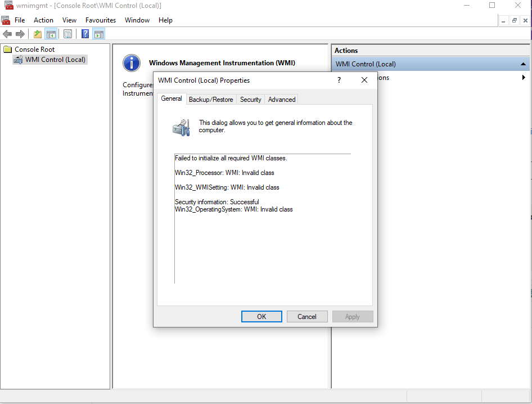Open the View menu
The height and width of the screenshot is (404, 532).
pos(69,20)
